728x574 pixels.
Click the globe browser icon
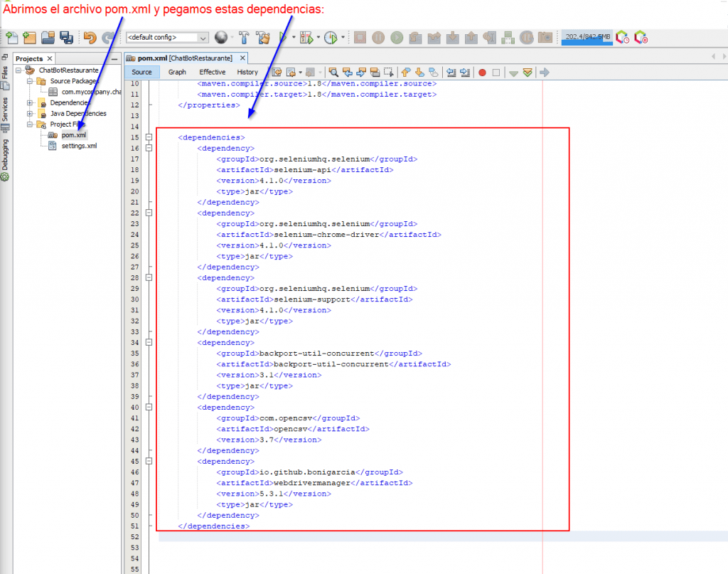tap(222, 38)
